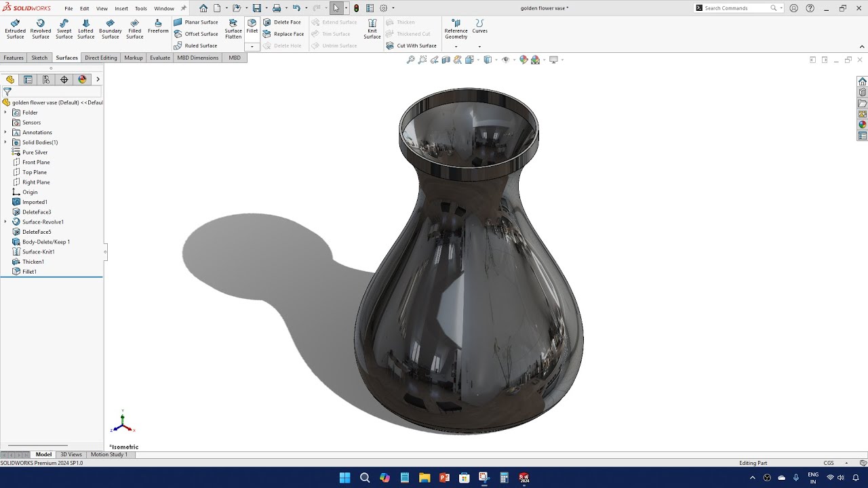868x488 pixels.
Task: Click the Section View icon
Action: pyautogui.click(x=446, y=60)
